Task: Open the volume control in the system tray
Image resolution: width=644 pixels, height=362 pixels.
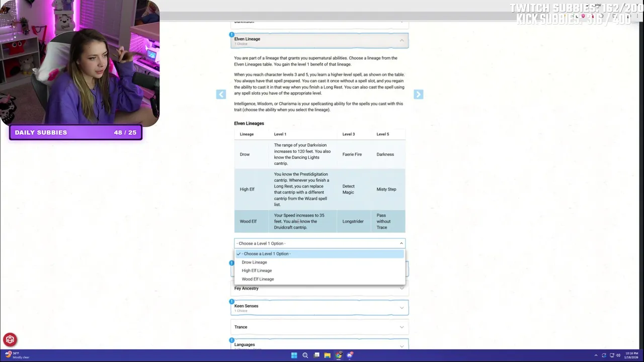Action: [618, 355]
